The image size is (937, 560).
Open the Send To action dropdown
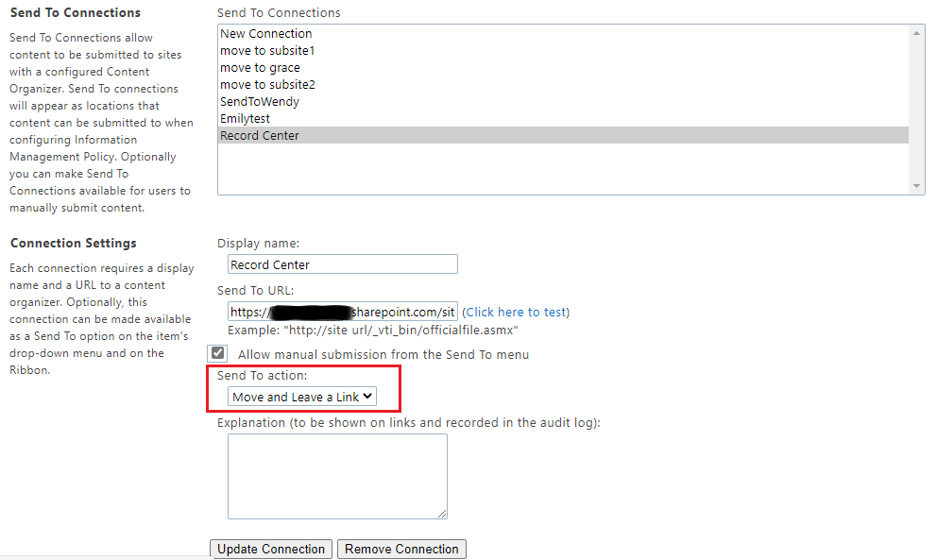click(300, 396)
